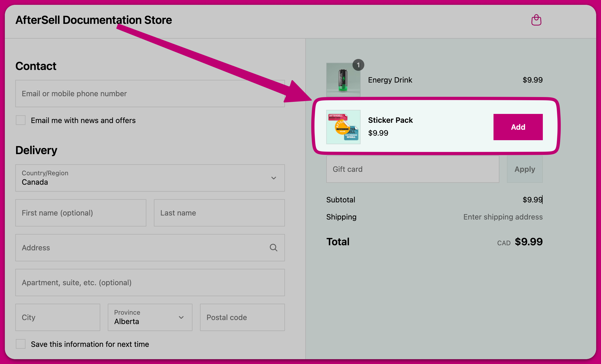Click into the Gift card field
Viewport: 601px width, 364px height.
point(412,169)
